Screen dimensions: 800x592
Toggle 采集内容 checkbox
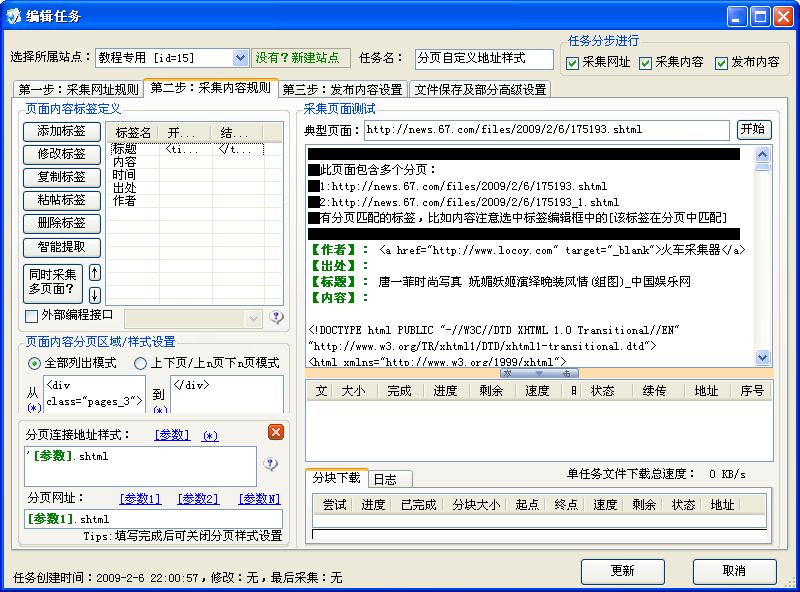[x=645, y=63]
